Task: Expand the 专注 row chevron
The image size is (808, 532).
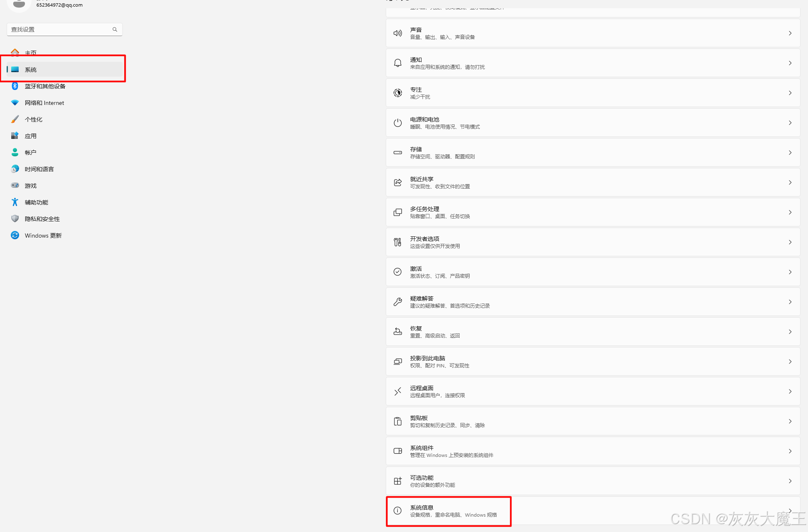Action: tap(790, 93)
